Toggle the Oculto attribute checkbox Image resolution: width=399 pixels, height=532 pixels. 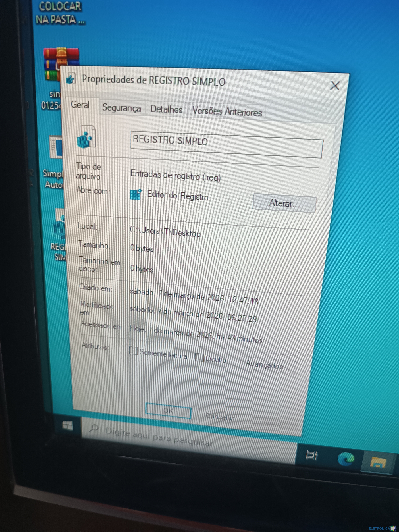pyautogui.click(x=199, y=357)
